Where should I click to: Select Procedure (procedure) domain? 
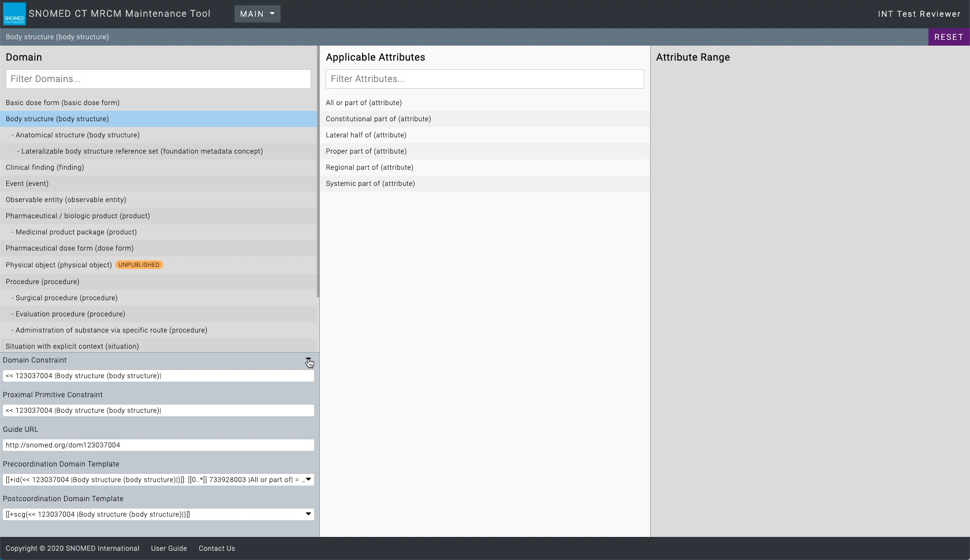pyautogui.click(x=158, y=282)
